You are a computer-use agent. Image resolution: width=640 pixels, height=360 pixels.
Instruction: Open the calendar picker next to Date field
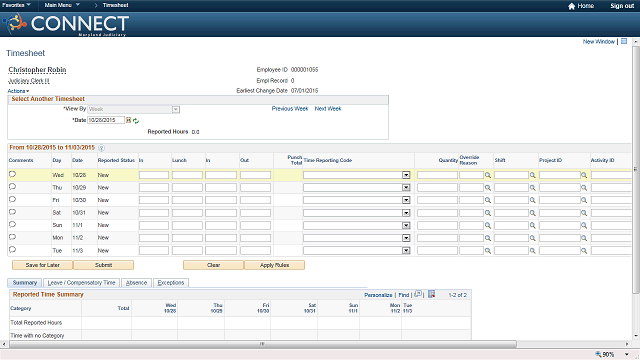coord(128,120)
